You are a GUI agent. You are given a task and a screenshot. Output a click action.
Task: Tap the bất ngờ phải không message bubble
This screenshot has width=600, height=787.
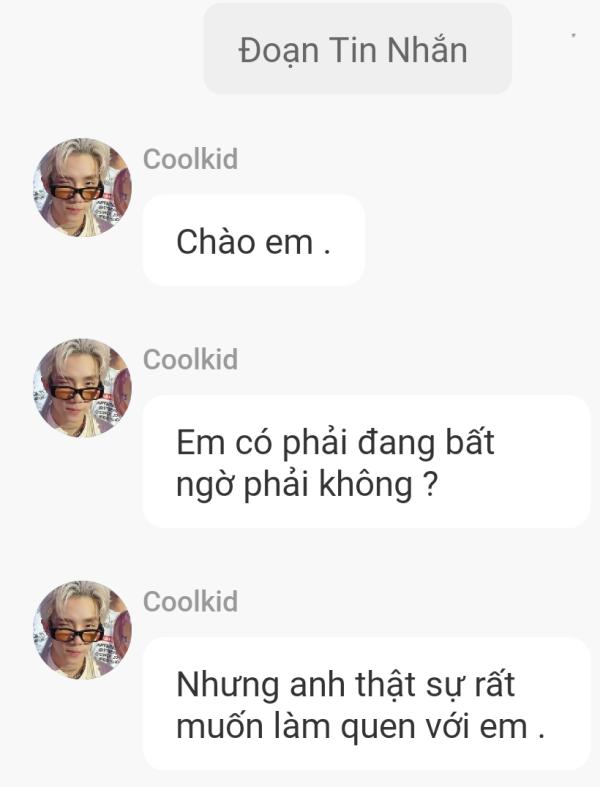coord(366,461)
